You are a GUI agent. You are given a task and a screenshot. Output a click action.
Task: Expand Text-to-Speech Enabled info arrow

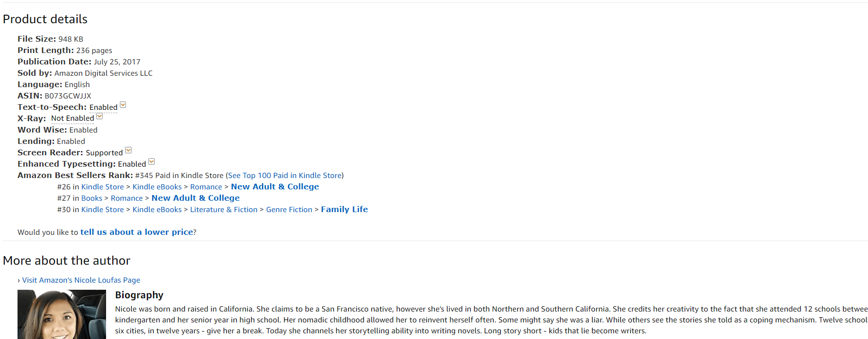(123, 105)
